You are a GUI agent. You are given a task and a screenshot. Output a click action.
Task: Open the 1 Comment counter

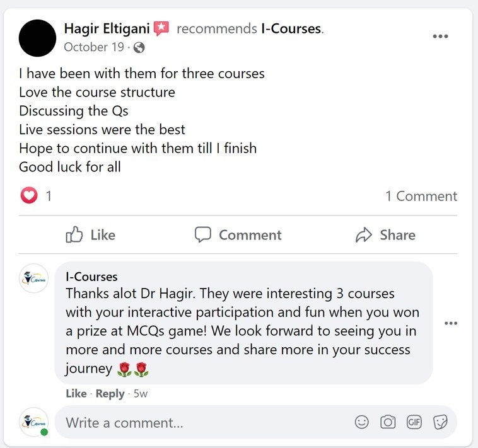point(421,196)
